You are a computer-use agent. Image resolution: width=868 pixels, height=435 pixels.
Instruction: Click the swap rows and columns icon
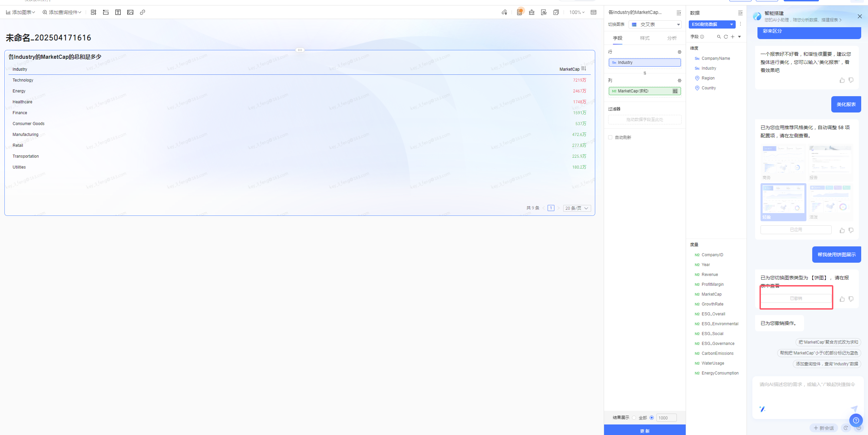pyautogui.click(x=645, y=73)
